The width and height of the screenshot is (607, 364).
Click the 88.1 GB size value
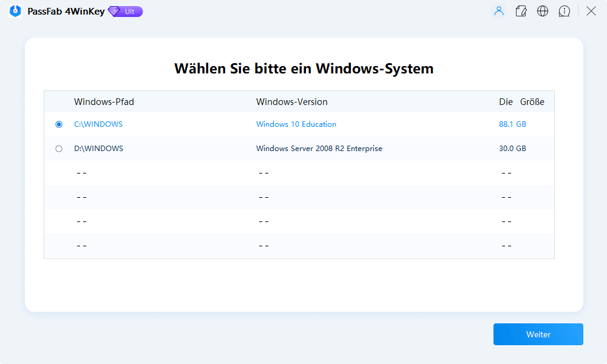[512, 124]
